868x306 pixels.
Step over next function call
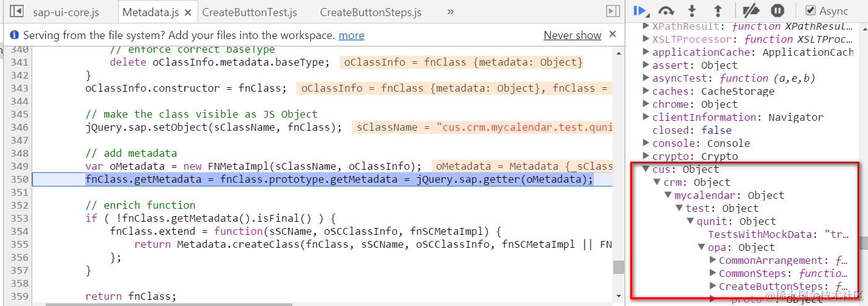point(667,11)
